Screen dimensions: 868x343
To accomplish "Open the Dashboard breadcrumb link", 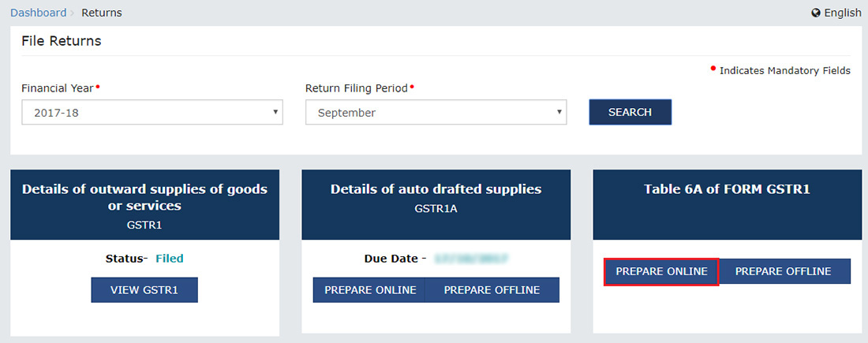I will (38, 13).
